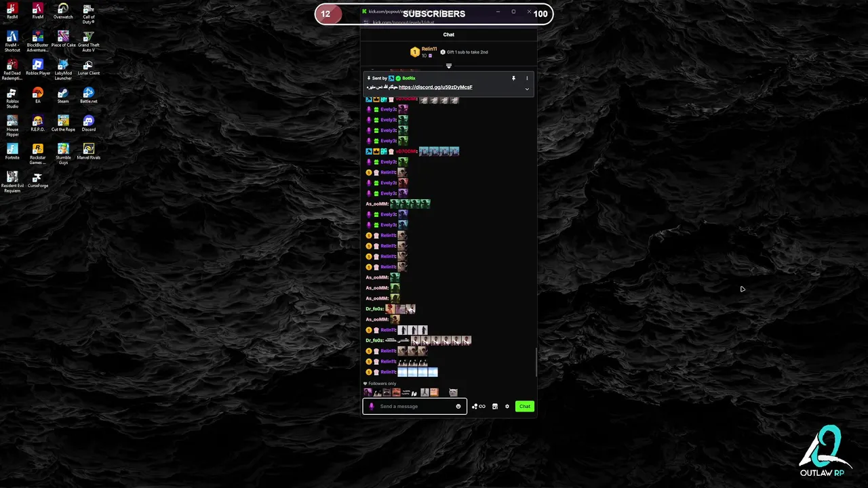This screenshot has width=868, height=488.
Task: Click the green Chat send button
Action: tap(525, 406)
